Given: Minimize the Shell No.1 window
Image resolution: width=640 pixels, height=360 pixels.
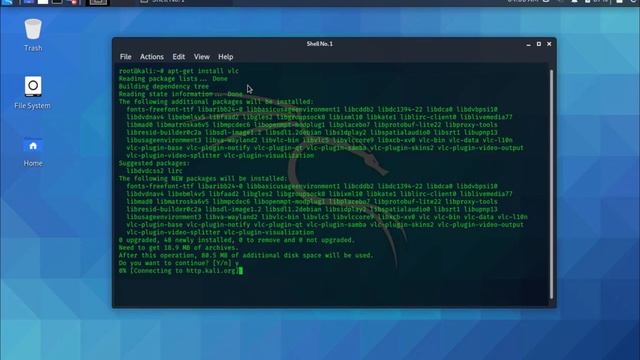Looking at the screenshot, I should click(x=529, y=44).
